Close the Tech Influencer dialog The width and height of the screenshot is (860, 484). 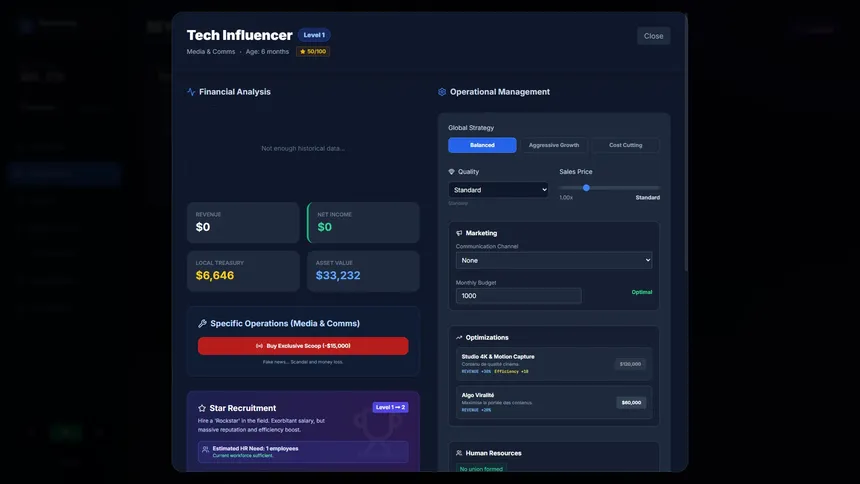653,36
